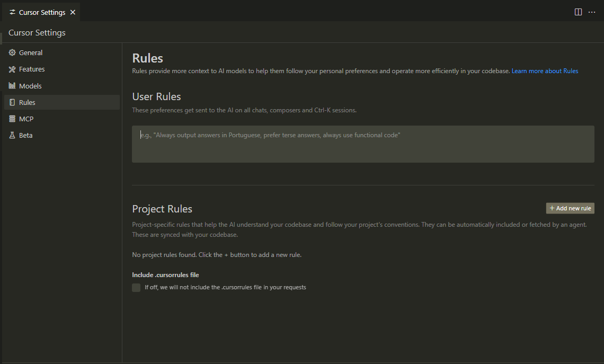
Task: Open the General settings section
Action: click(62, 52)
